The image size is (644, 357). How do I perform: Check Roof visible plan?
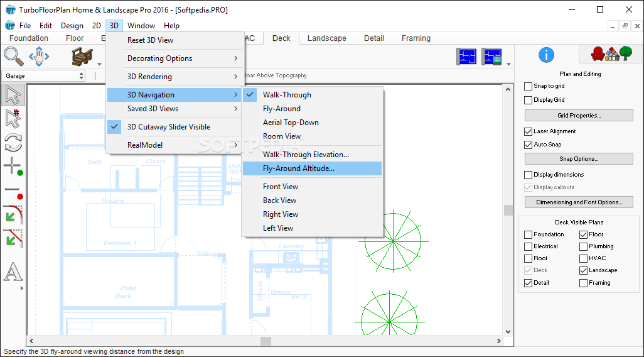tap(528, 259)
